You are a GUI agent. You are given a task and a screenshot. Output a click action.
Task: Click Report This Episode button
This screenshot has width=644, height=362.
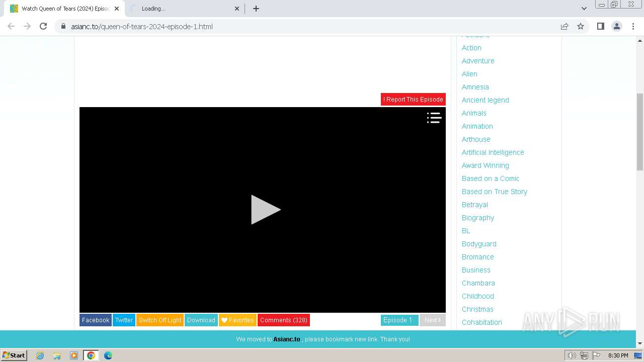point(413,100)
